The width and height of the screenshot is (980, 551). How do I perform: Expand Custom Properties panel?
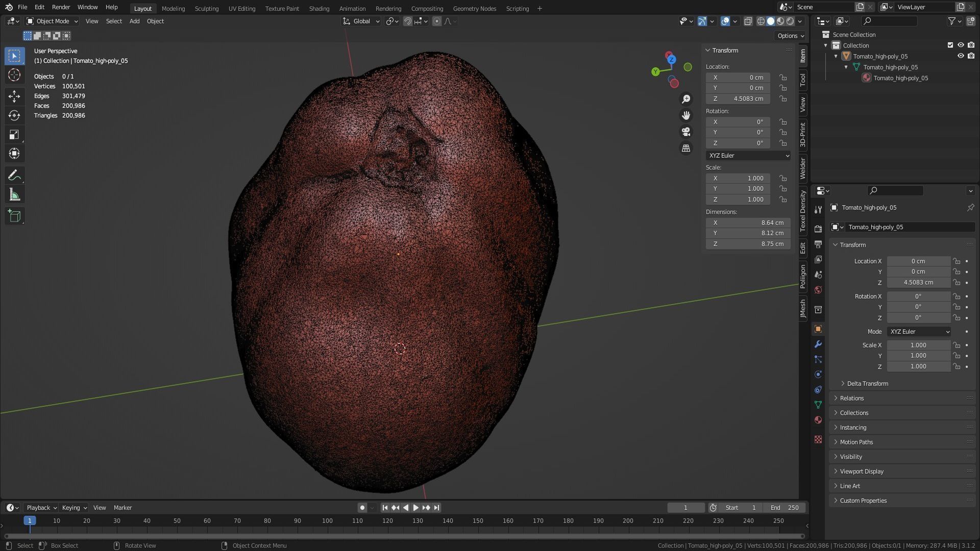(863, 501)
